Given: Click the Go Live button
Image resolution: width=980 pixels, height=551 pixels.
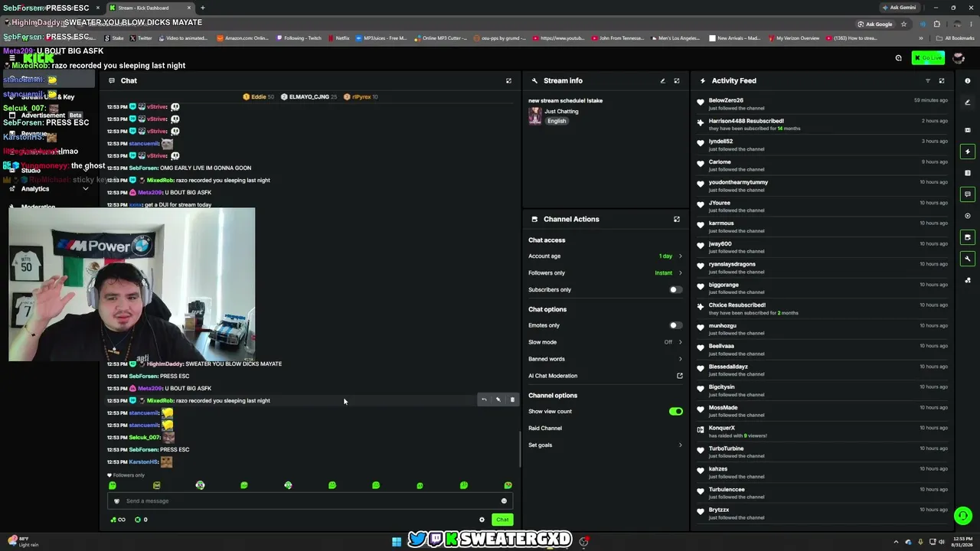Looking at the screenshot, I should 928,58.
